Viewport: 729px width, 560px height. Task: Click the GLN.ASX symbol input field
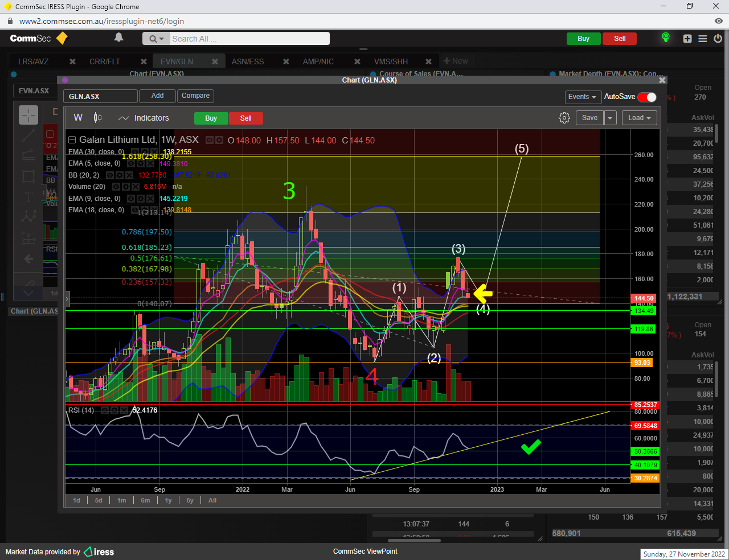pos(100,96)
